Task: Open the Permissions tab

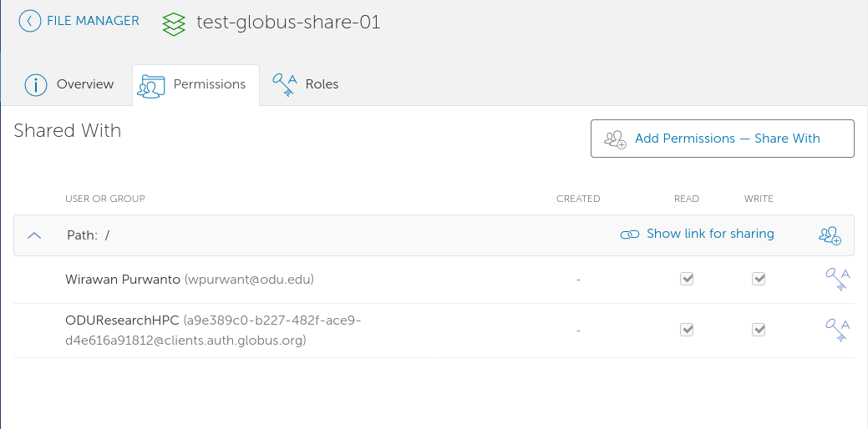Action: (195, 85)
